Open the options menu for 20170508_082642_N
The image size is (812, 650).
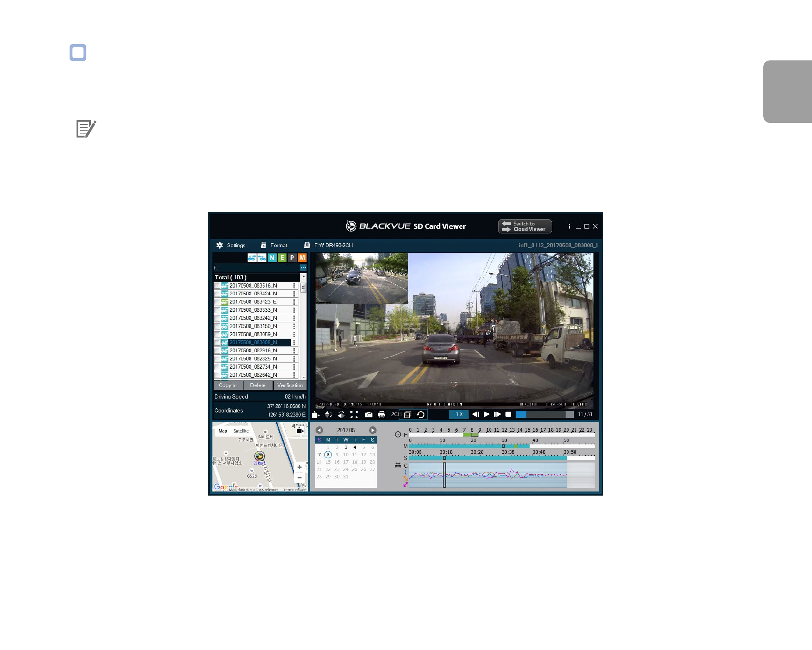tap(294, 375)
